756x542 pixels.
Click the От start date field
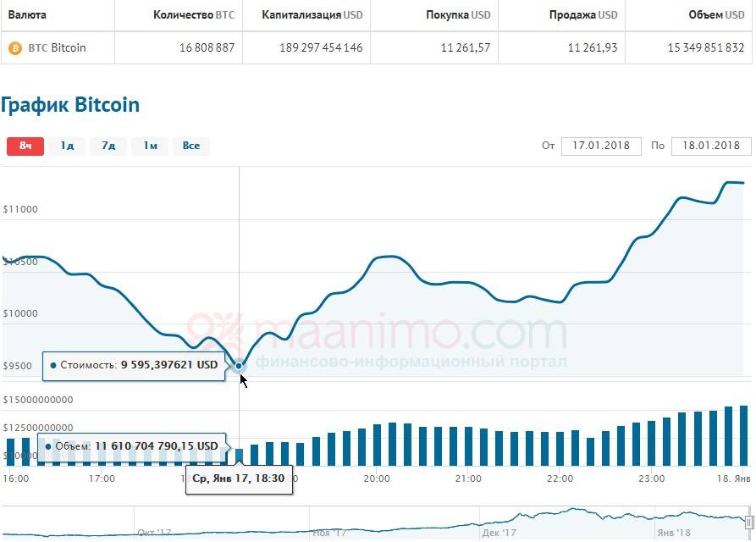(601, 146)
